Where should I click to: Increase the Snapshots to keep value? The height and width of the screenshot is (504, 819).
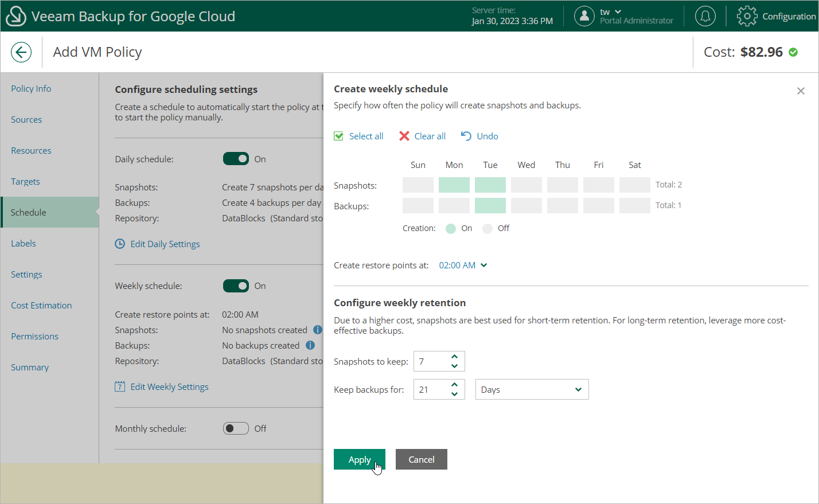pyautogui.click(x=454, y=357)
